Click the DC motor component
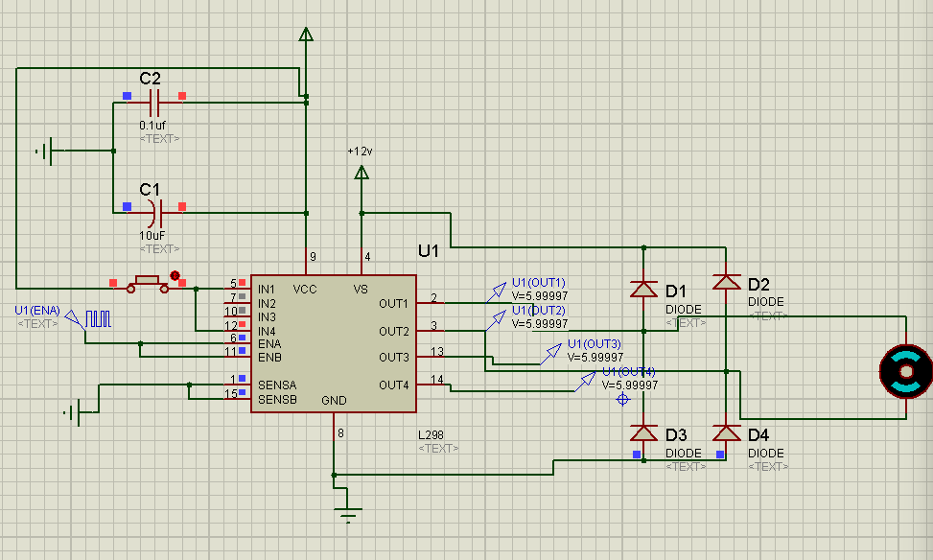Screen dimensions: 933x560 (x=905, y=371)
